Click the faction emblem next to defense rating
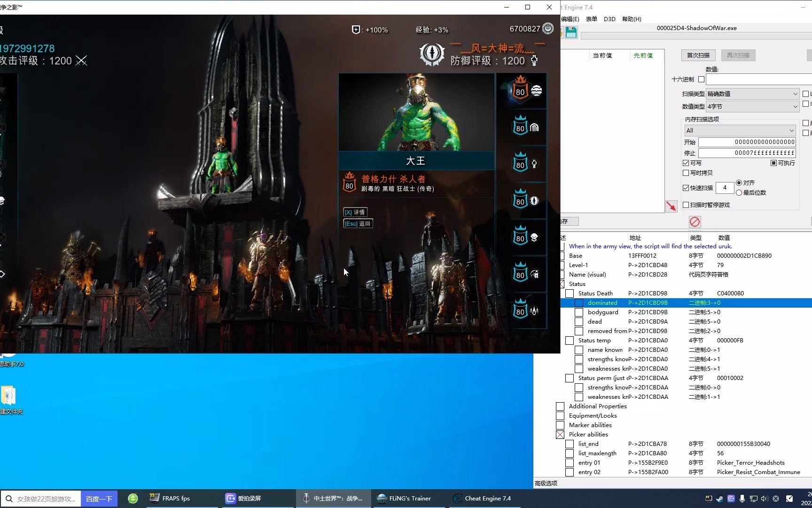 click(431, 54)
